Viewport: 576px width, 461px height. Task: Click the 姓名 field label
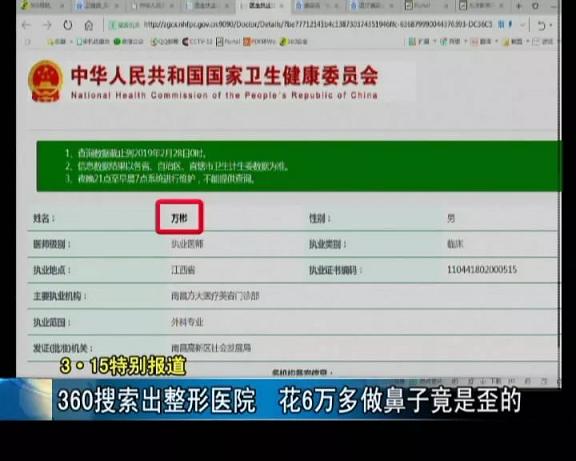(43, 219)
